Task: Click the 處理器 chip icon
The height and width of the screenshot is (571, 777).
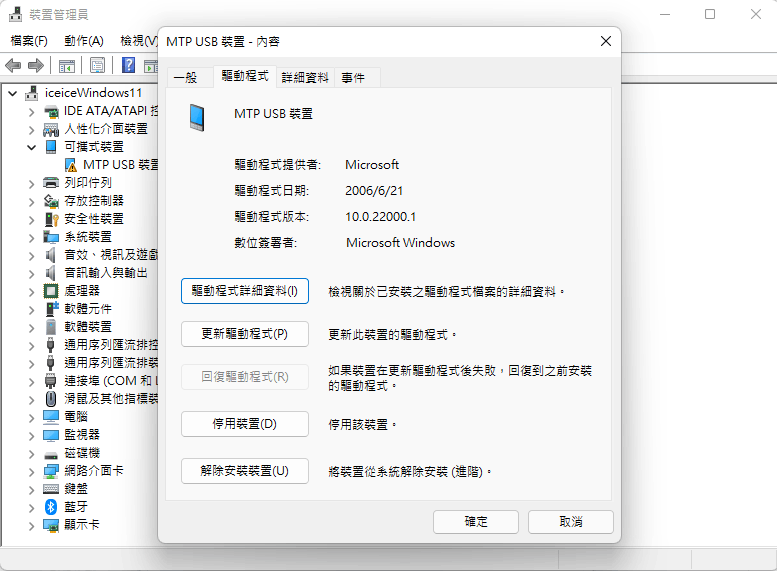Action: click(x=51, y=290)
